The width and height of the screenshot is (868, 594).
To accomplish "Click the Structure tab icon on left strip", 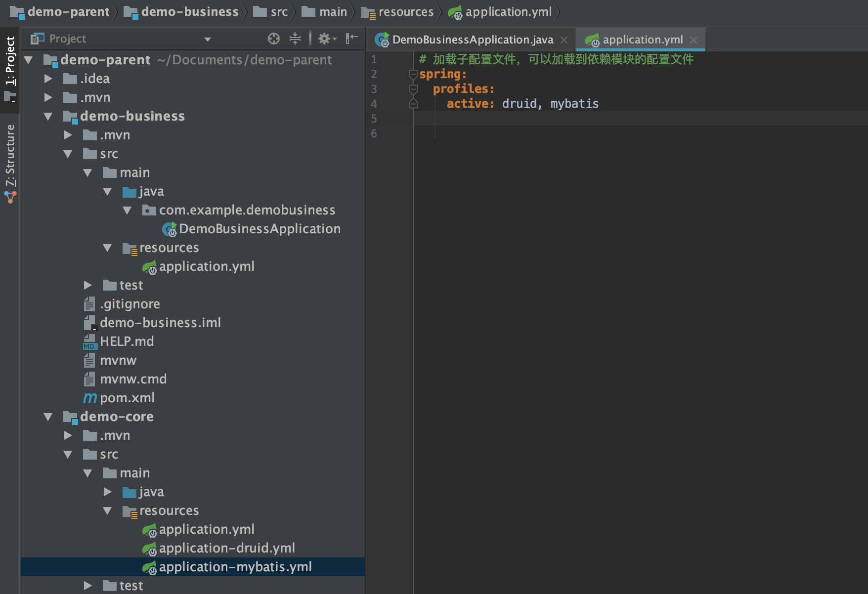I will [x=10, y=197].
